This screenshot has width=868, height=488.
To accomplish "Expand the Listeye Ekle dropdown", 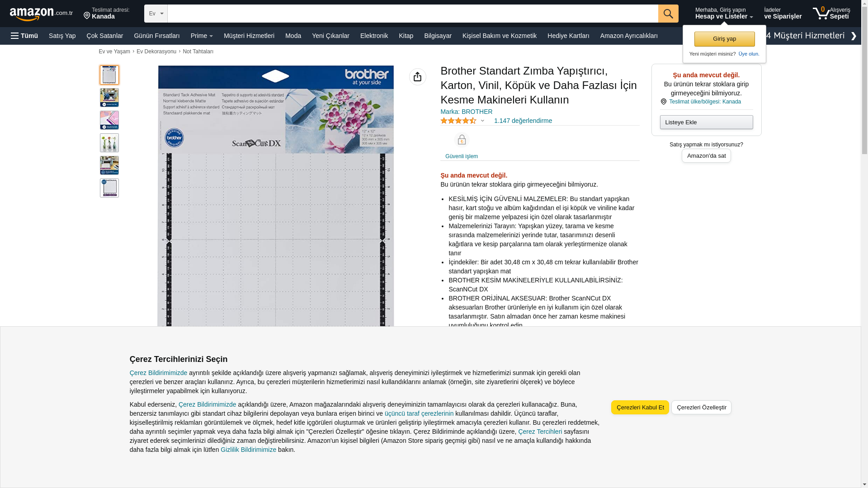I will tap(706, 122).
